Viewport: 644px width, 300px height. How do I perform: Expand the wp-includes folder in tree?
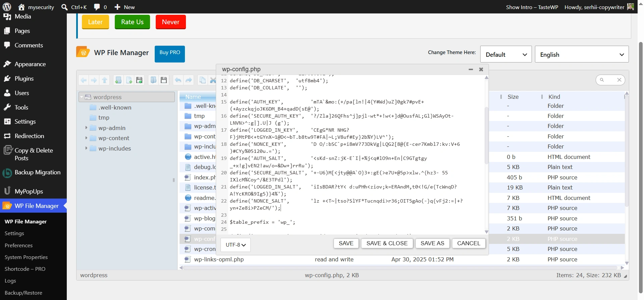86,148
